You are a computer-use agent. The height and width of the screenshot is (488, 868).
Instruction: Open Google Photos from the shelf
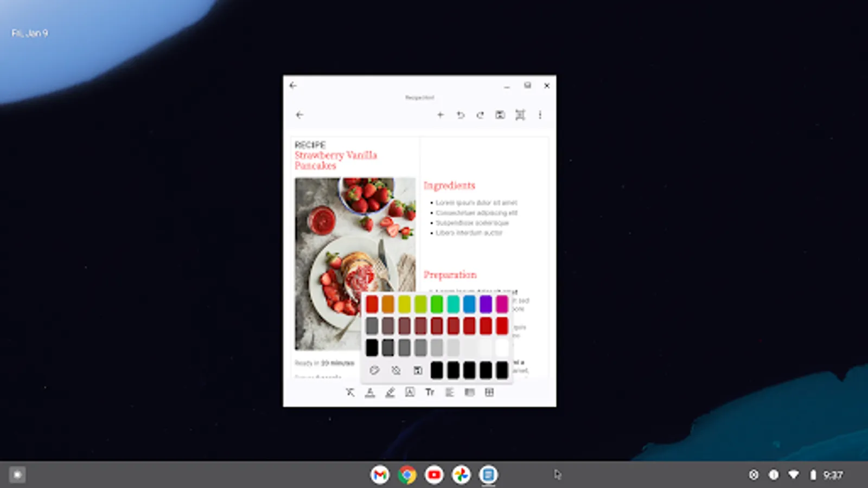461,474
